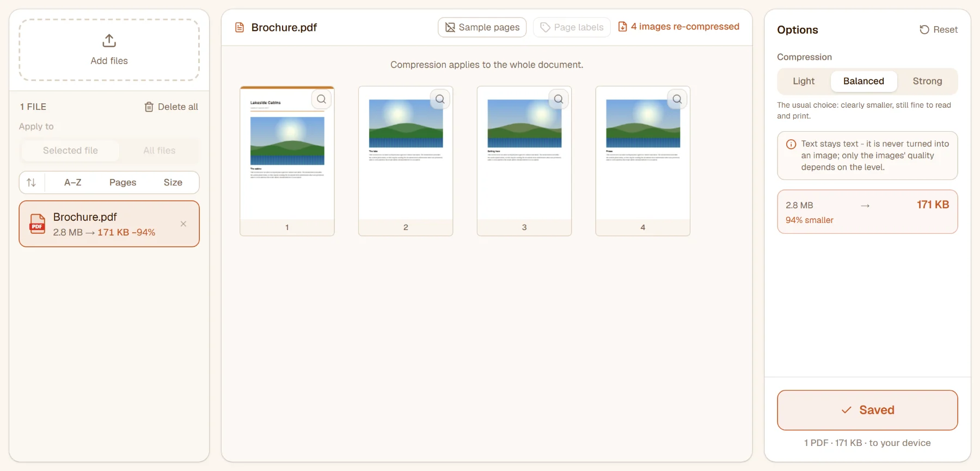Click the Page labels button
Viewport: 980px width, 471px height.
572,27
